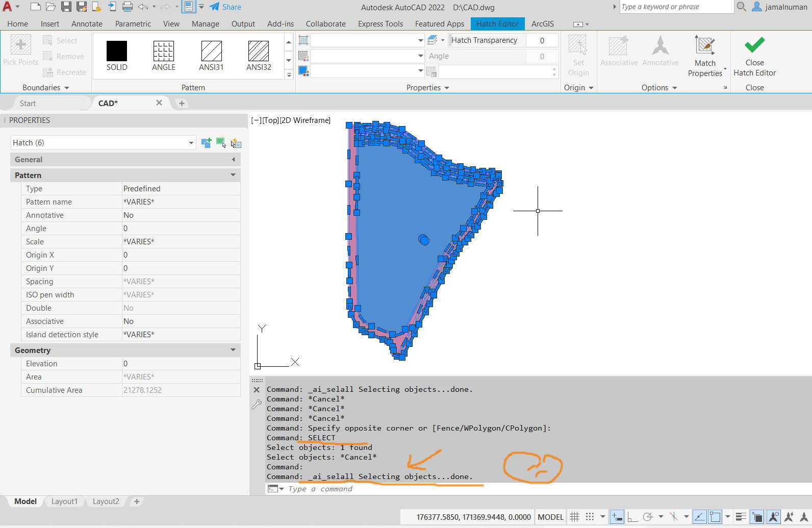Image resolution: width=812 pixels, height=528 pixels.
Task: Toggle ortho mode in the status bar
Action: [x=632, y=517]
